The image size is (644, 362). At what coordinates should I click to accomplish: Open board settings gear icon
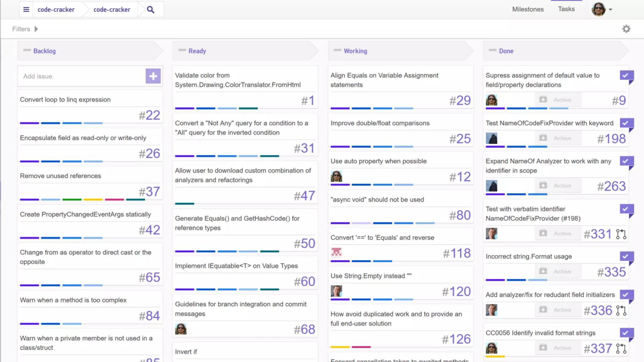coord(626,29)
